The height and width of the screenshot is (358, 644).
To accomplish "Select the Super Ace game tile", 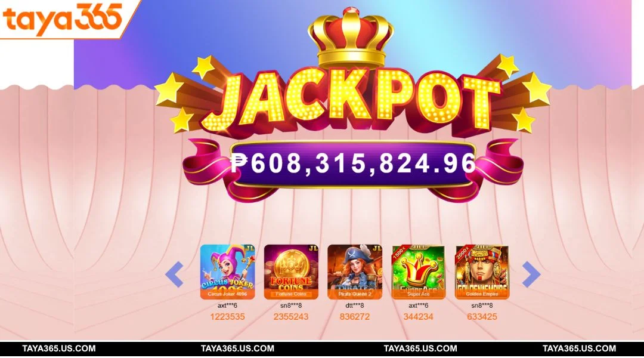I will point(419,271).
